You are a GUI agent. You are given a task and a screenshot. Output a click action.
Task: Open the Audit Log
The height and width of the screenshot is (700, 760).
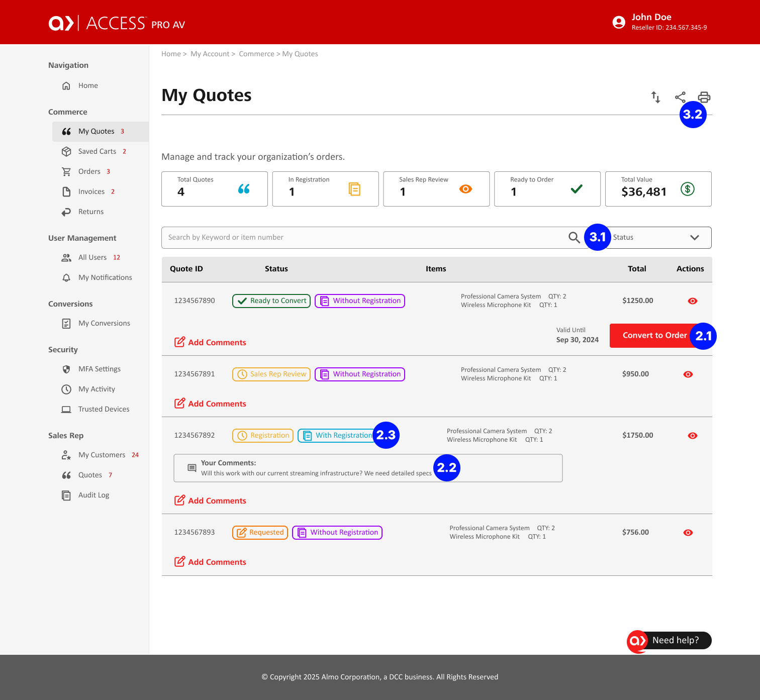coord(93,495)
